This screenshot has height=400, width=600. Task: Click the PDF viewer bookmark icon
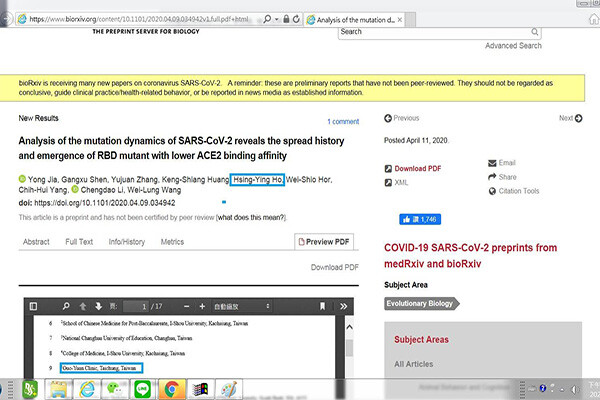(x=322, y=306)
